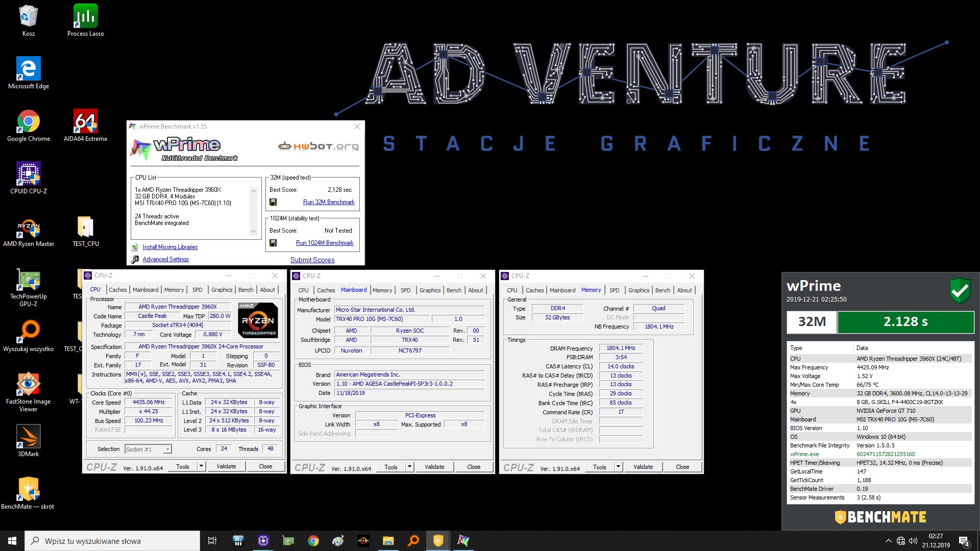Select SPD tab in Mainboard CPU-Z window
Viewport: 980px width, 551px height.
click(x=405, y=290)
